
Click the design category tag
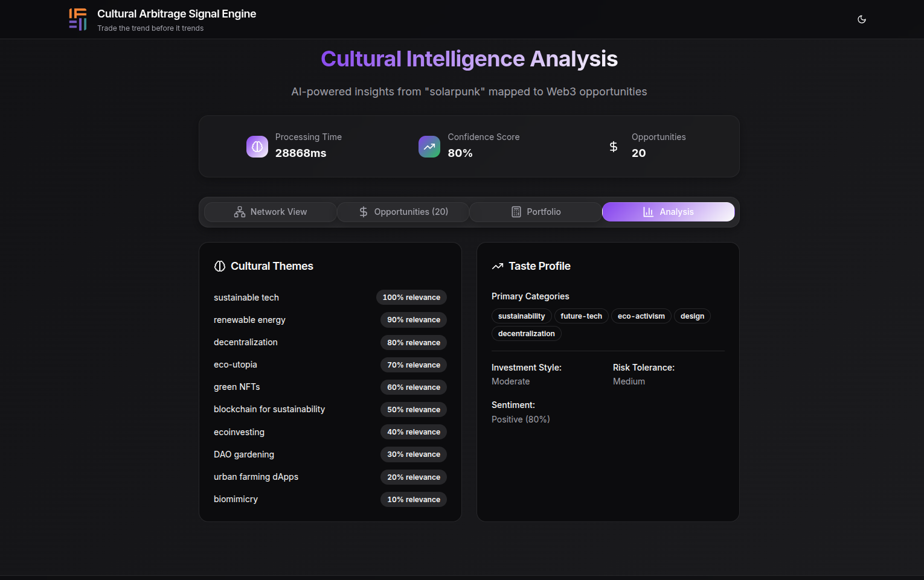click(x=692, y=316)
